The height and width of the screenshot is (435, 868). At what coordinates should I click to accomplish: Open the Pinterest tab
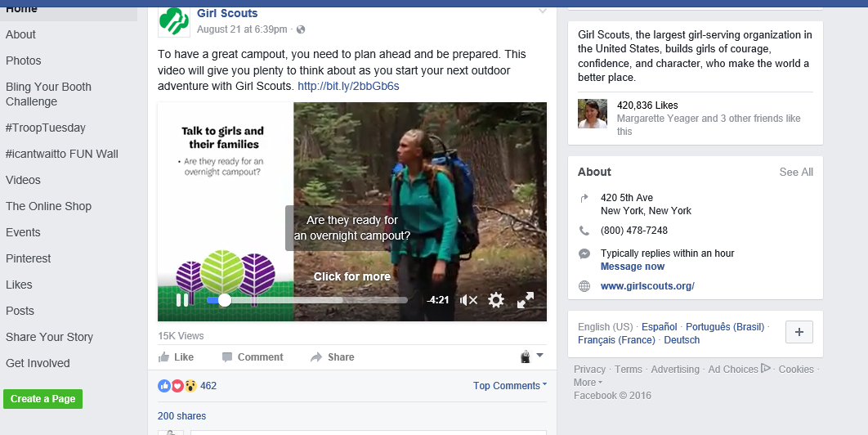point(29,258)
